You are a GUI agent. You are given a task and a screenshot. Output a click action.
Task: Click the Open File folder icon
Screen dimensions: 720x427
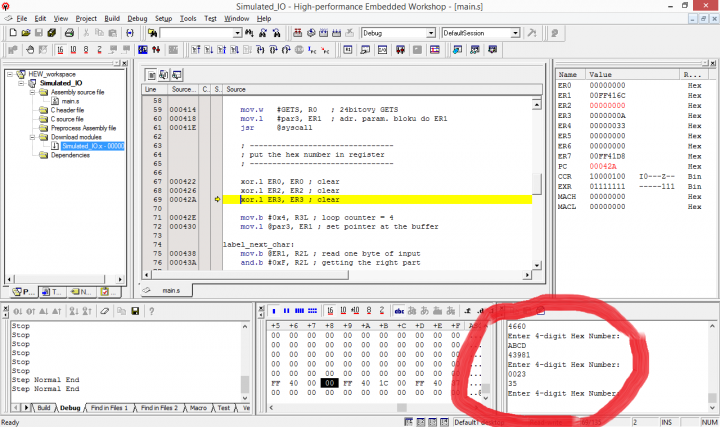tap(26, 33)
